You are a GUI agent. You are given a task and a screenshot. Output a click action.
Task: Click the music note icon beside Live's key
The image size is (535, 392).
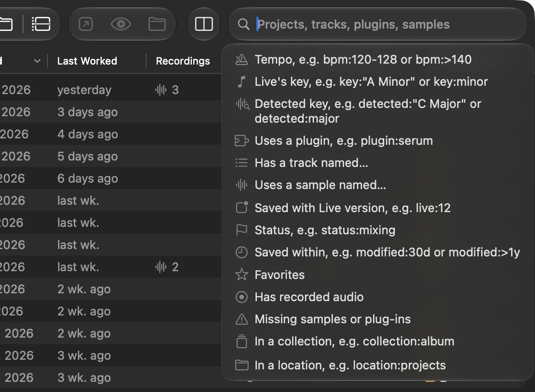click(x=242, y=82)
